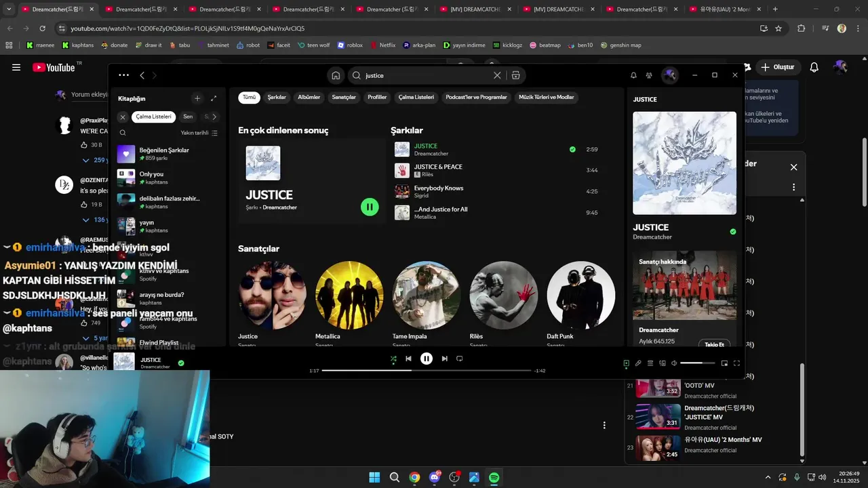Switch to Sanatçılar filter tab
The height and width of the screenshot is (488, 868).
coord(344,98)
